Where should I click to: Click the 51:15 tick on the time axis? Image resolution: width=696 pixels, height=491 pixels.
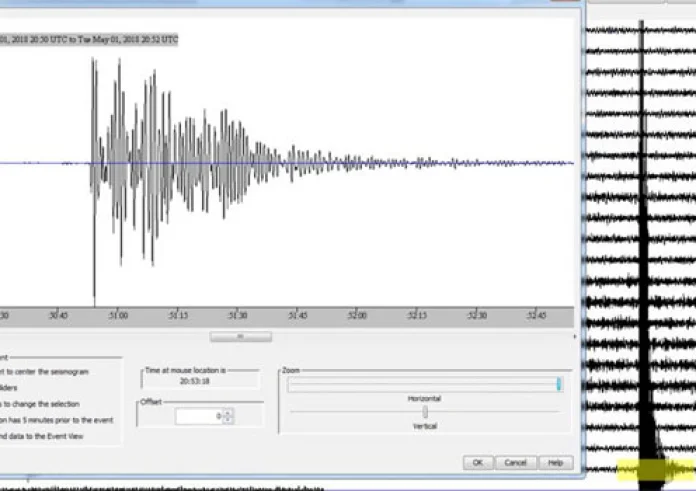[x=178, y=315]
